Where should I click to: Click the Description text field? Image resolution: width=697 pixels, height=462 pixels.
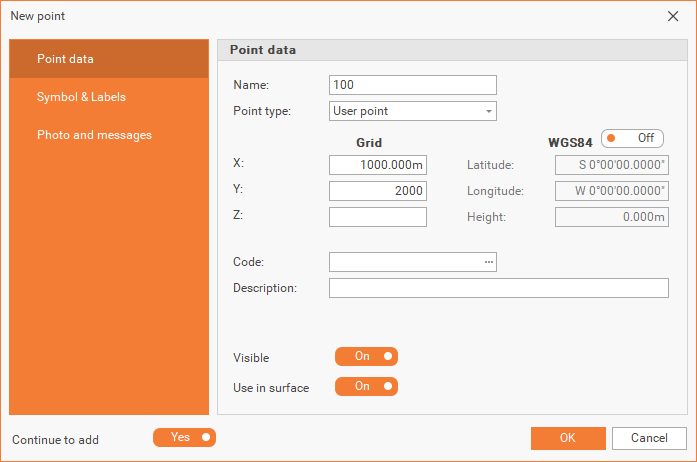point(498,288)
